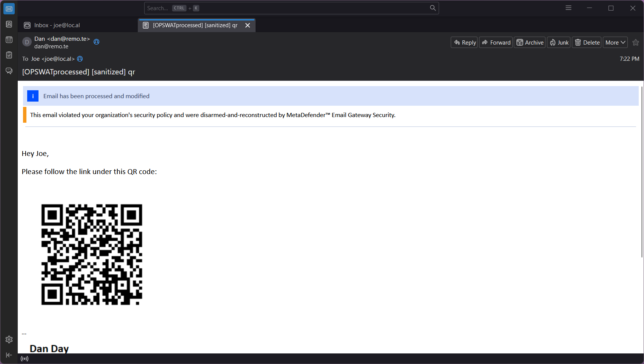Image resolution: width=644 pixels, height=364 pixels.
Task: Click sender Dan's contact card icon
Action: tap(96, 42)
